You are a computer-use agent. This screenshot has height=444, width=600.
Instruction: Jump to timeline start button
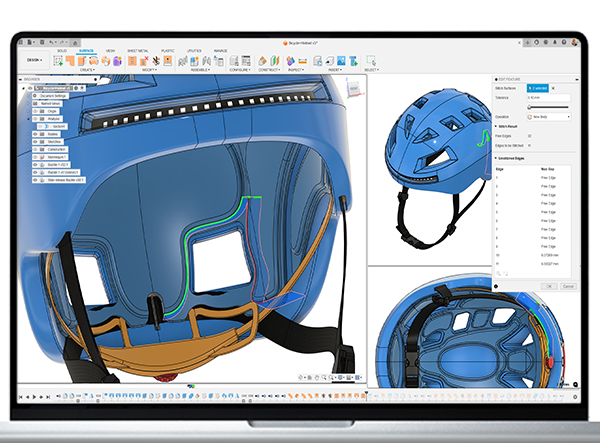pos(21,397)
